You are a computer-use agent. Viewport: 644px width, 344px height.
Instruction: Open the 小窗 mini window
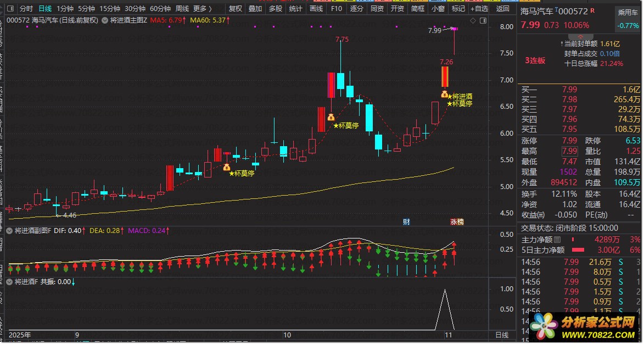click(438, 9)
